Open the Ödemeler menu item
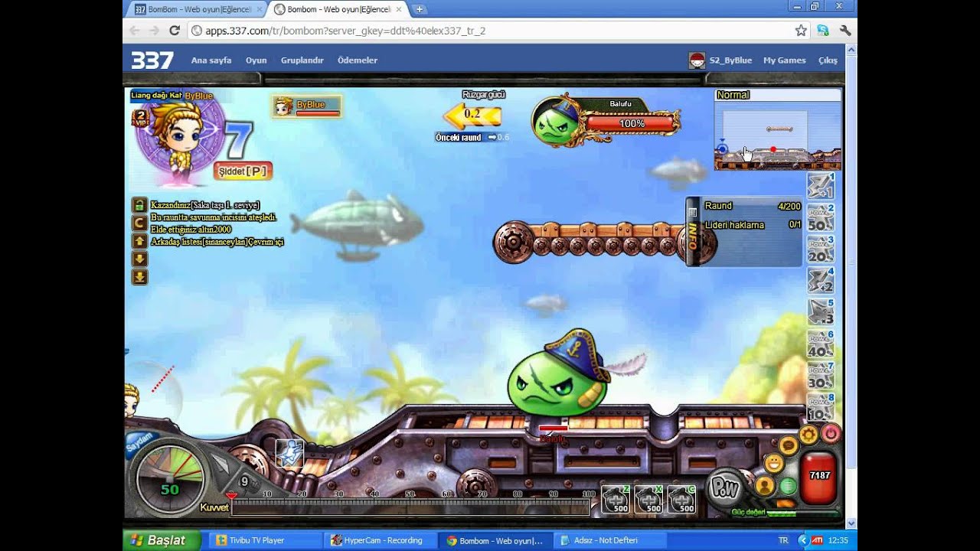980x551 pixels. [358, 60]
